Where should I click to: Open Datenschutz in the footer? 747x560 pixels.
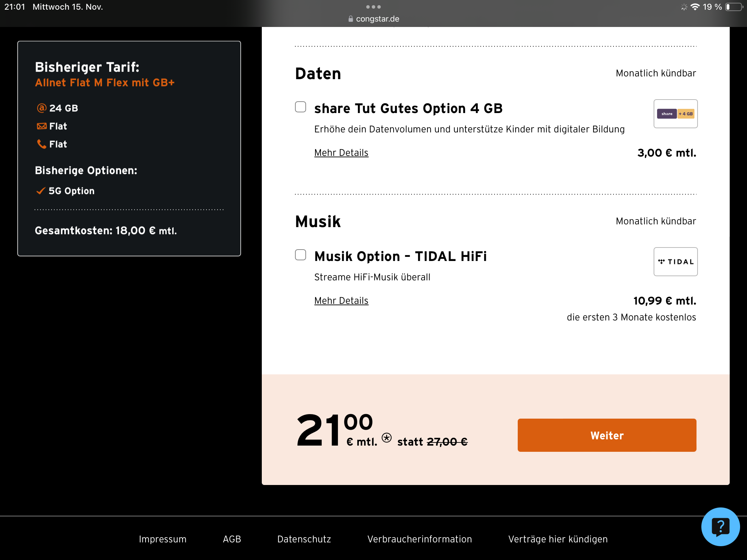(x=304, y=539)
